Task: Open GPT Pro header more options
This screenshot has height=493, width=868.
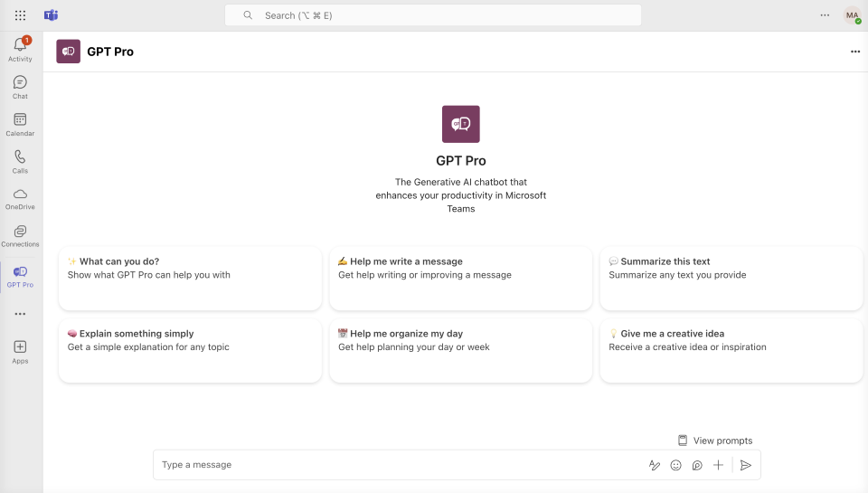Action: click(x=855, y=52)
